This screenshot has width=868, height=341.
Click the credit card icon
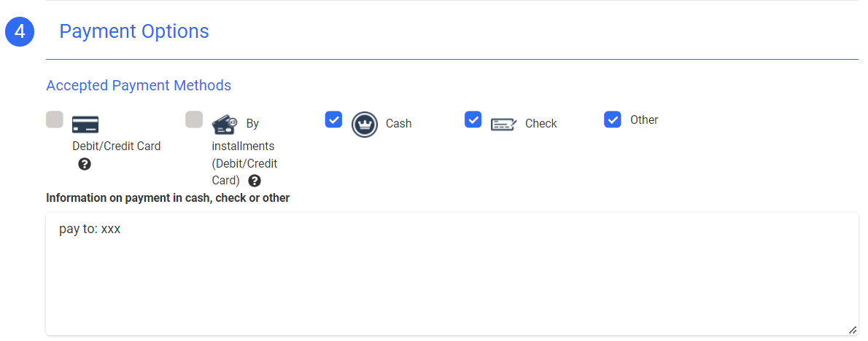click(x=85, y=124)
